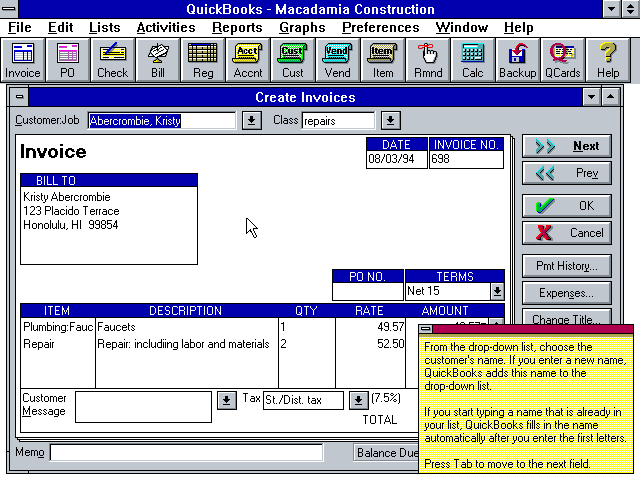Click the Vend vendor list icon
Image resolution: width=640 pixels, height=480 pixels.
pyautogui.click(x=338, y=60)
